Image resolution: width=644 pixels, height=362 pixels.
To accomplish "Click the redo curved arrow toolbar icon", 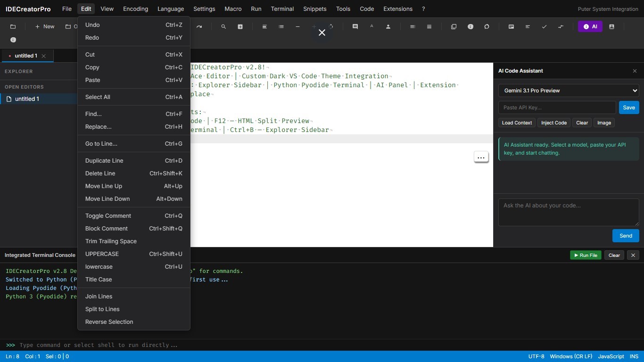I will tap(199, 27).
